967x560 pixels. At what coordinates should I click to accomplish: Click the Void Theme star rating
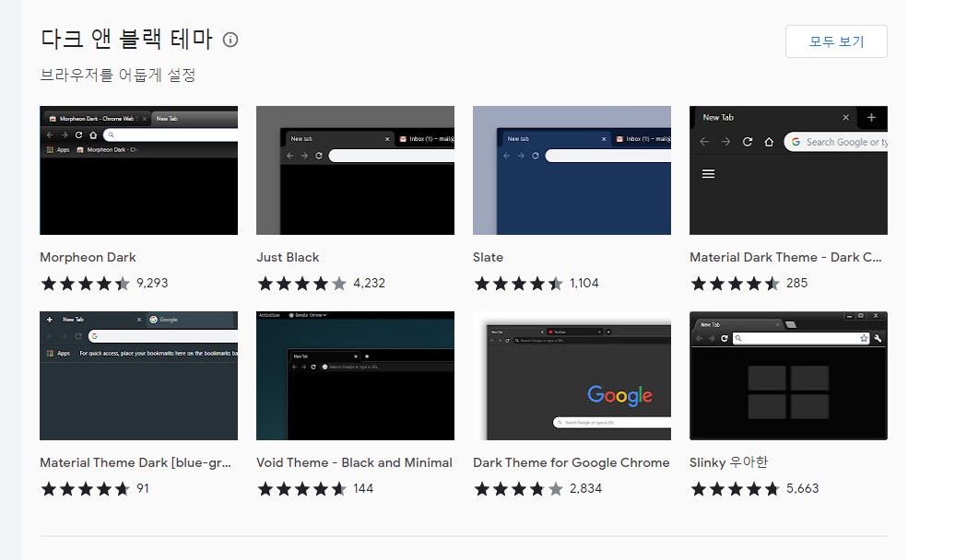[302, 489]
